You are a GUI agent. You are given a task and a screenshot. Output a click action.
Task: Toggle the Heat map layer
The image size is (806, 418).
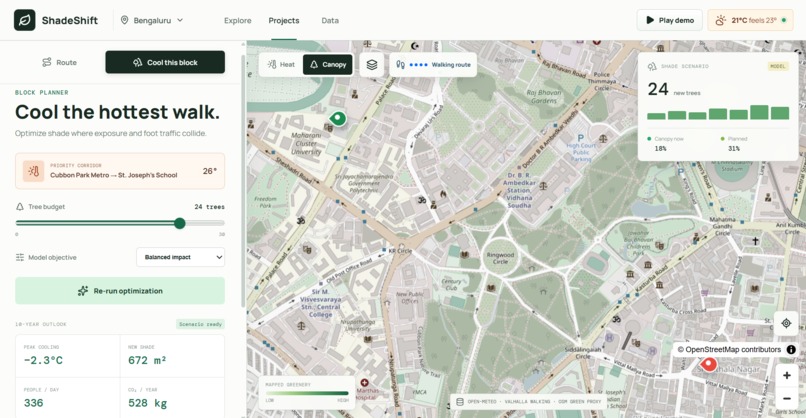(x=281, y=65)
